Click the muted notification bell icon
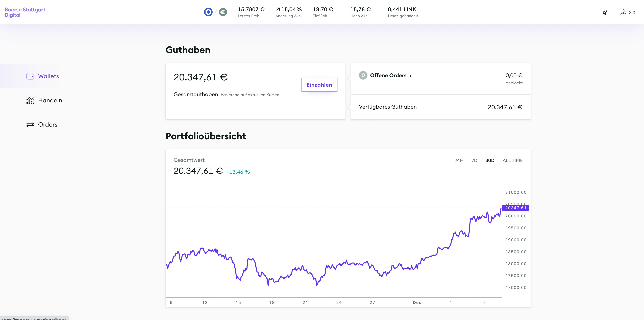 pyautogui.click(x=605, y=12)
